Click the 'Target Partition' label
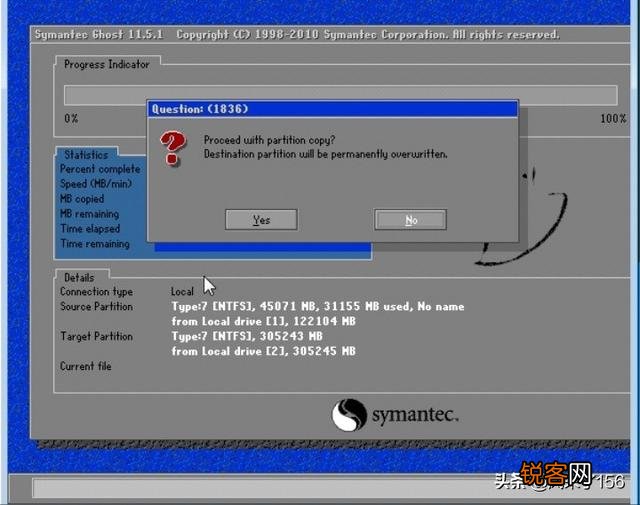 pos(96,336)
